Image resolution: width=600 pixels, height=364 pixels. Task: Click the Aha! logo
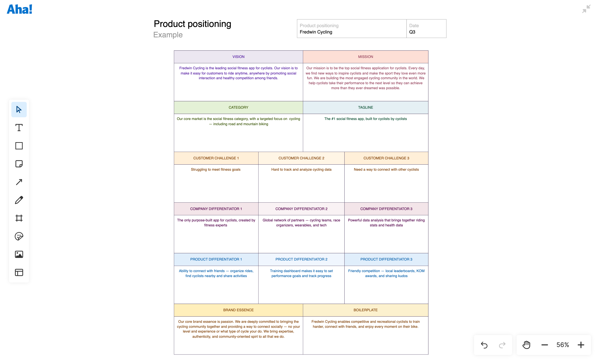coord(19,9)
